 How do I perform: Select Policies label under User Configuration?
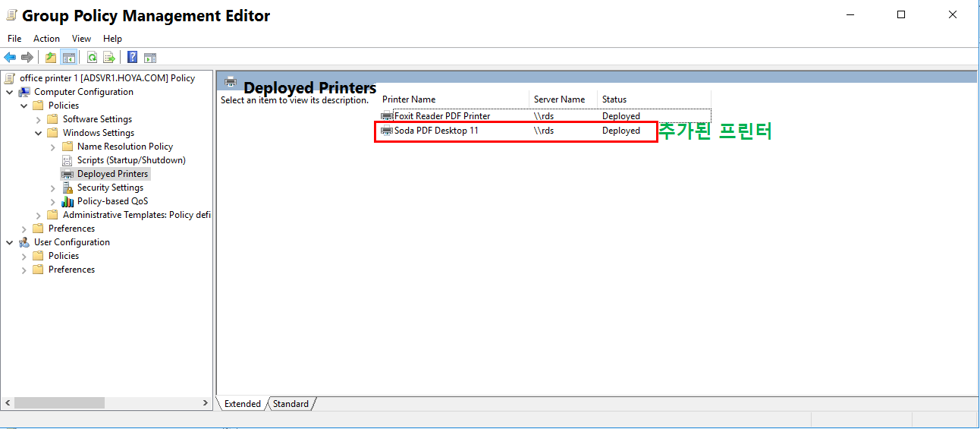64,256
